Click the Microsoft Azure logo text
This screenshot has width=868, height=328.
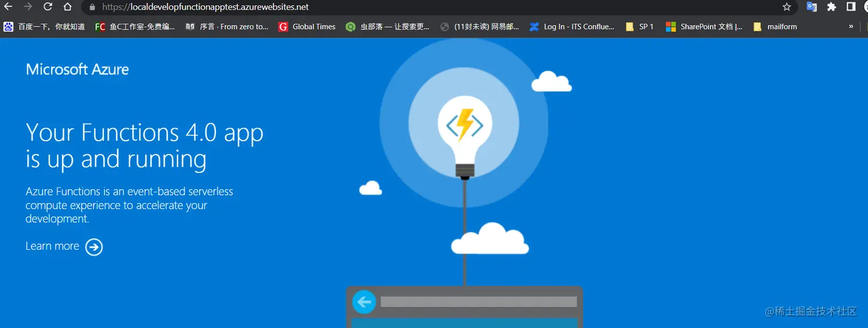(77, 70)
